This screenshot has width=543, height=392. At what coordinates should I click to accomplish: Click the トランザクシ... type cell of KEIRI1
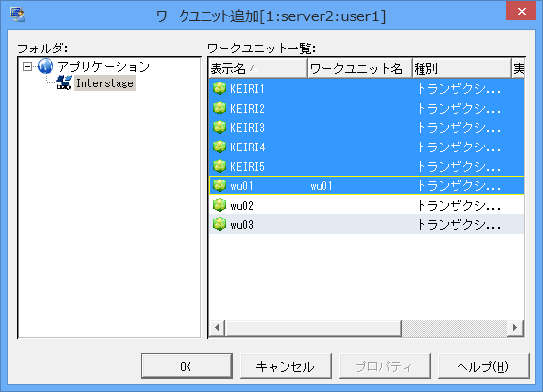(459, 89)
